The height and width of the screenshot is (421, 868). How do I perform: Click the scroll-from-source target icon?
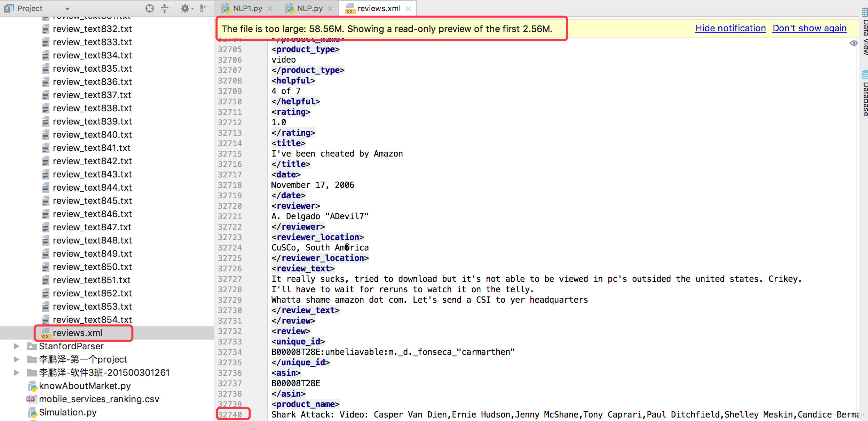click(150, 8)
